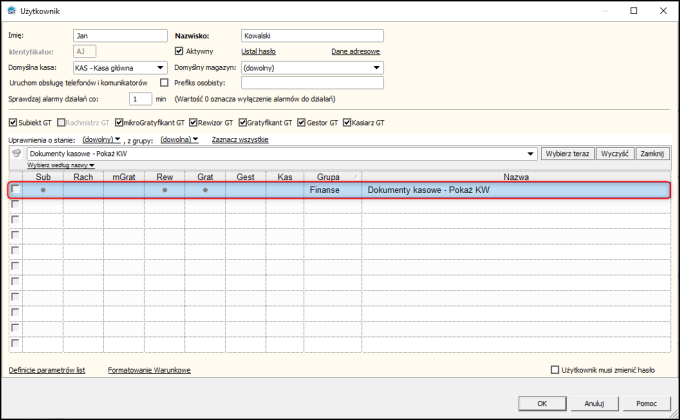680x420 pixels.
Task: Check Użytkownik musi zmienić hasło
Action: click(555, 370)
